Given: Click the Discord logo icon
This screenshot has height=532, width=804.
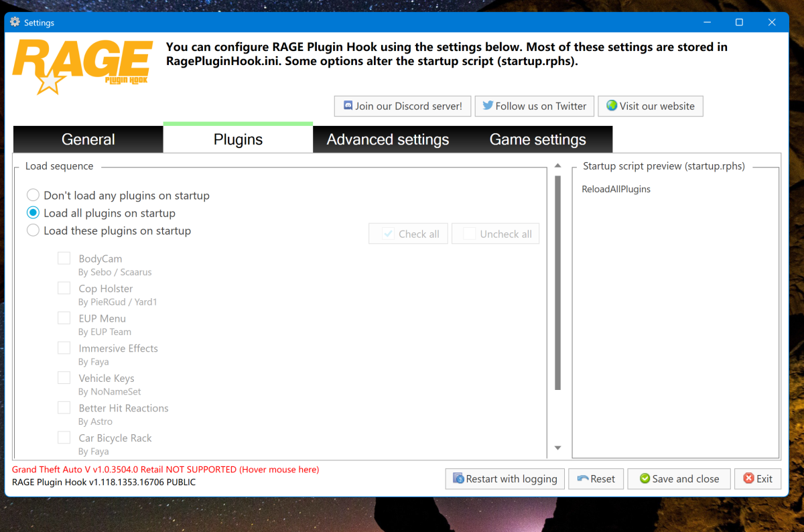Looking at the screenshot, I should click(x=348, y=106).
